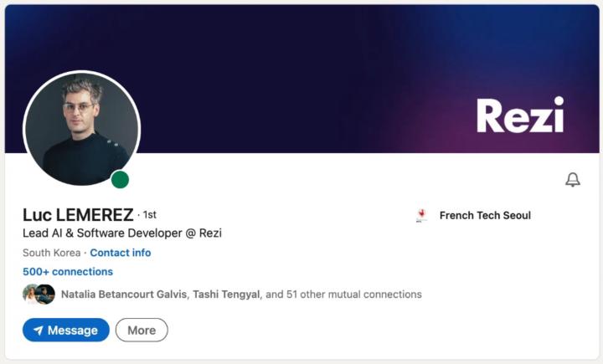Open the Contact info link
Image resolution: width=603 pixels, height=364 pixels.
click(x=121, y=253)
